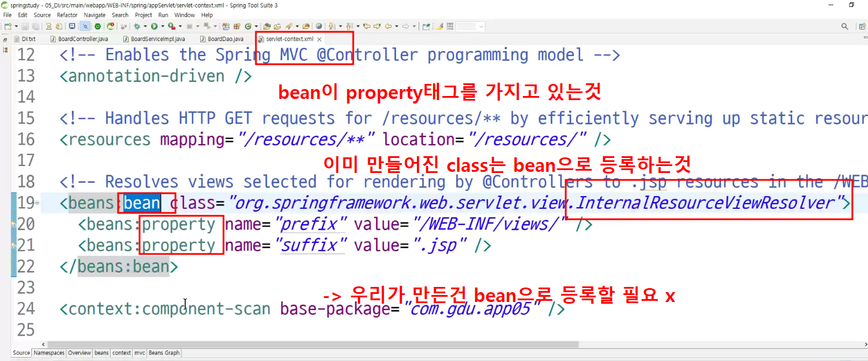The image size is (868, 361).
Task: Toggle Mark Occurrences toolbar button
Action: 85,26
